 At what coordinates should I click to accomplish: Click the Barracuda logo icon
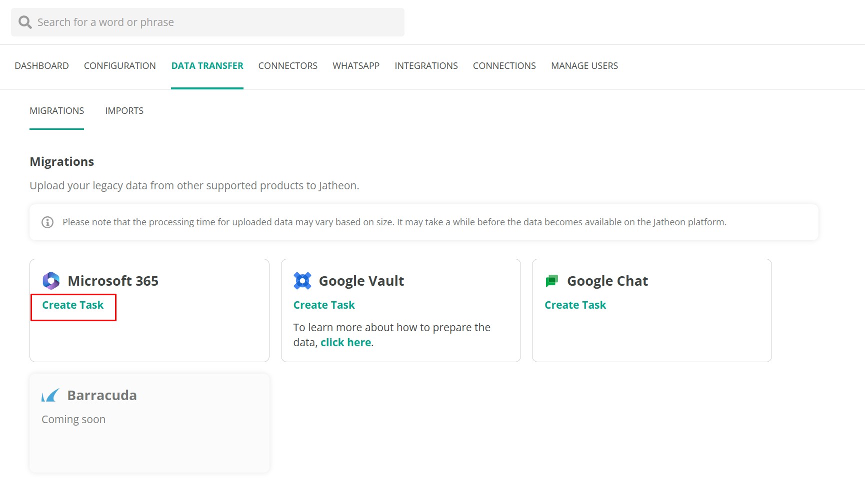50,396
